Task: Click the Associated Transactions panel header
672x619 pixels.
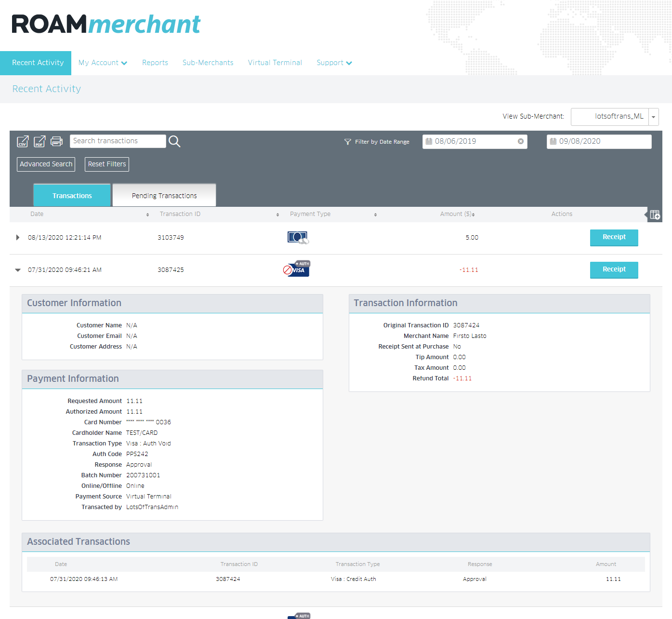Action: pyautogui.click(x=336, y=542)
